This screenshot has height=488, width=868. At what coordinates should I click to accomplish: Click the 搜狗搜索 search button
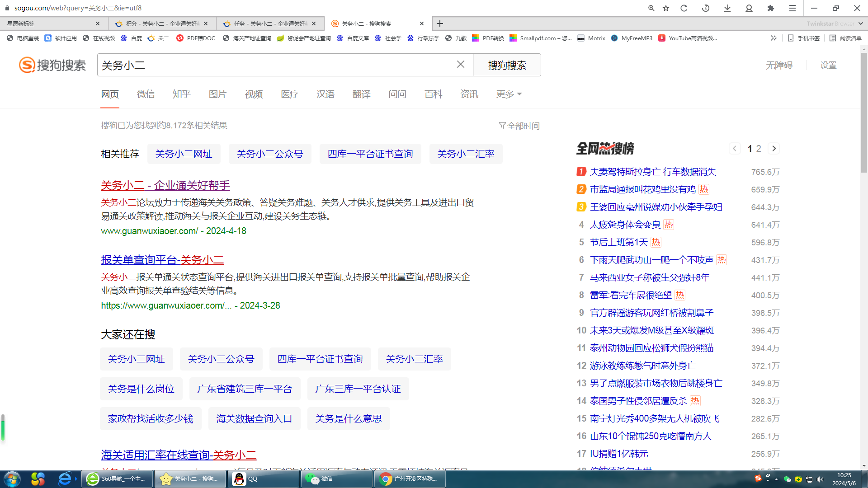pos(507,65)
